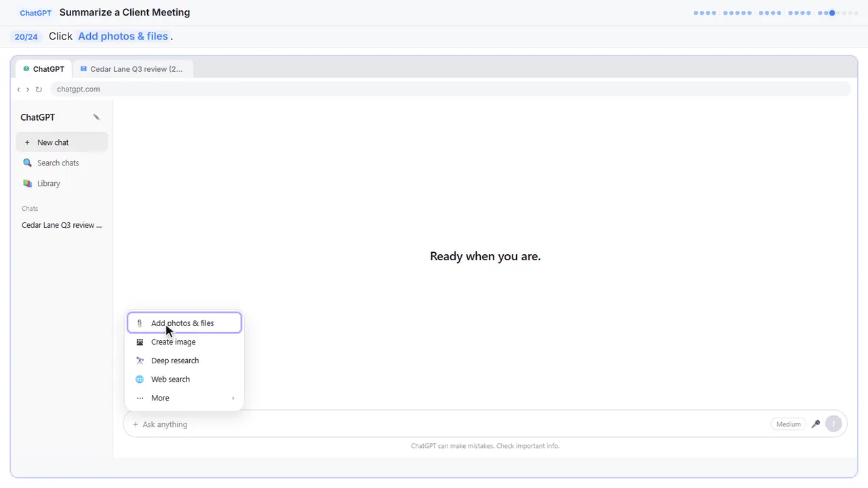Viewport: 868px width, 488px height.
Task: Click the blue 'Add photos & files' instruction link
Action: point(123,37)
